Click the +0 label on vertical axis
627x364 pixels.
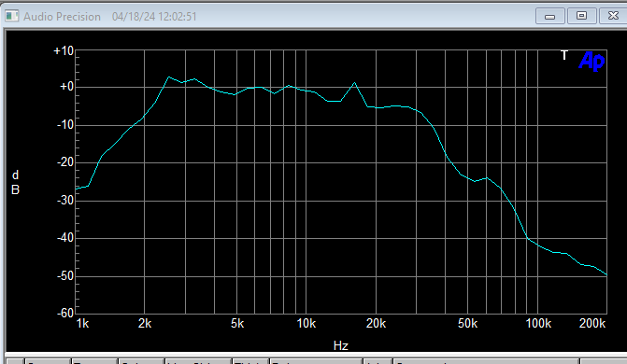[x=66, y=87]
